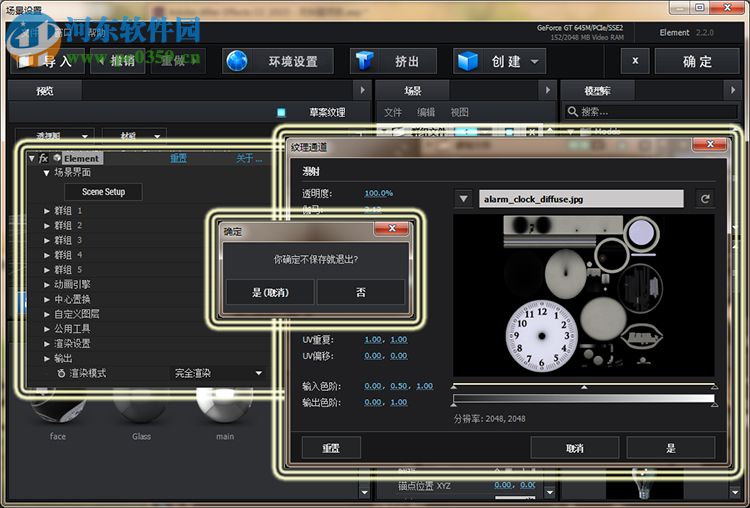Click the 渲染模式 stopwatch icon
This screenshot has height=508, width=750.
(x=61, y=373)
